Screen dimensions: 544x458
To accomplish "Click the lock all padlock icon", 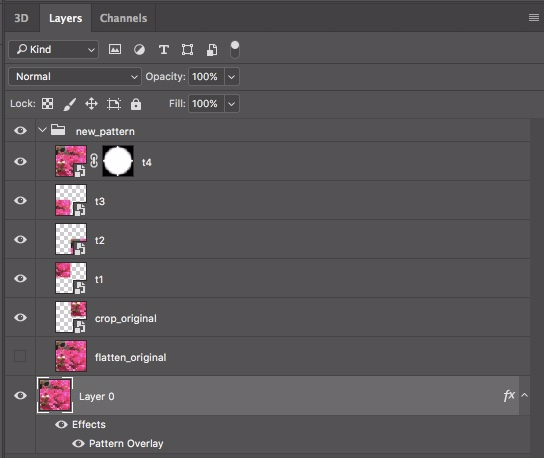I will click(136, 104).
